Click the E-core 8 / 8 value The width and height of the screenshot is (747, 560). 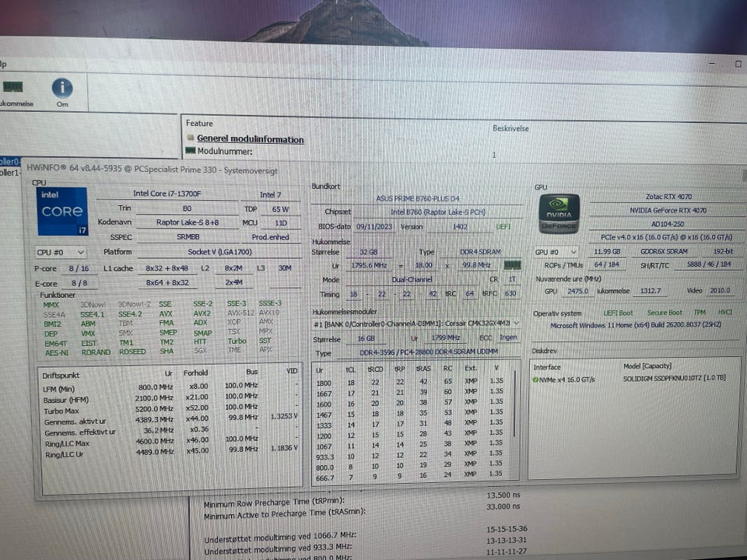[x=79, y=283]
